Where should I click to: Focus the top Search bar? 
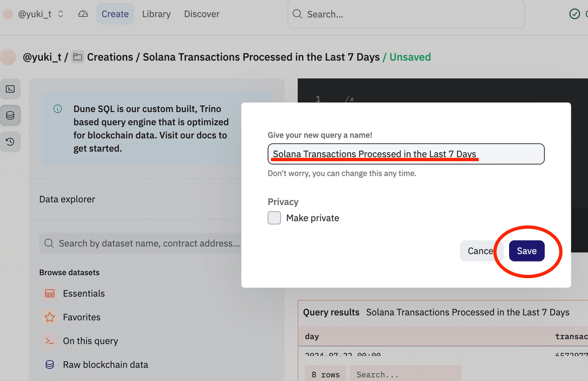coord(406,14)
